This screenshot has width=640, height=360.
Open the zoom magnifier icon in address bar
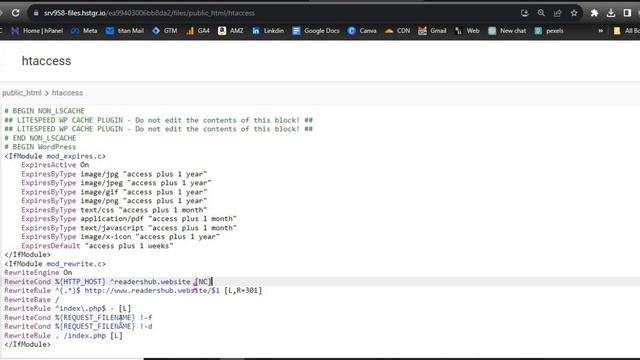coord(541,13)
